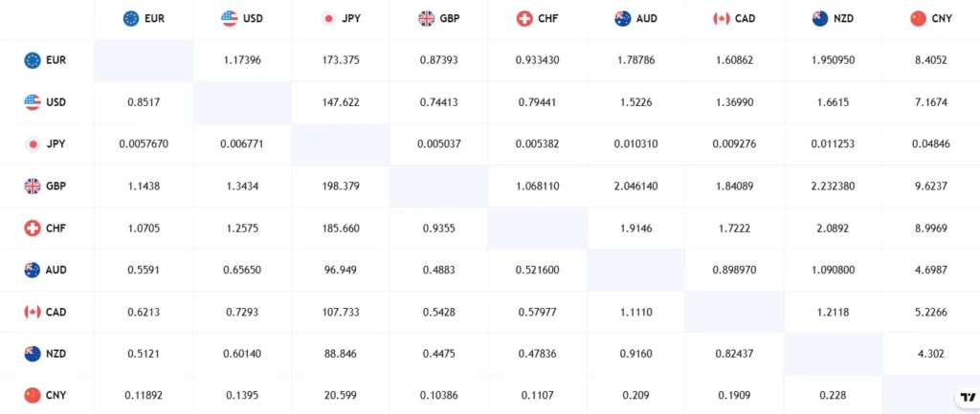Select the CNY column header label
The image size is (980, 414).
tap(942, 18)
